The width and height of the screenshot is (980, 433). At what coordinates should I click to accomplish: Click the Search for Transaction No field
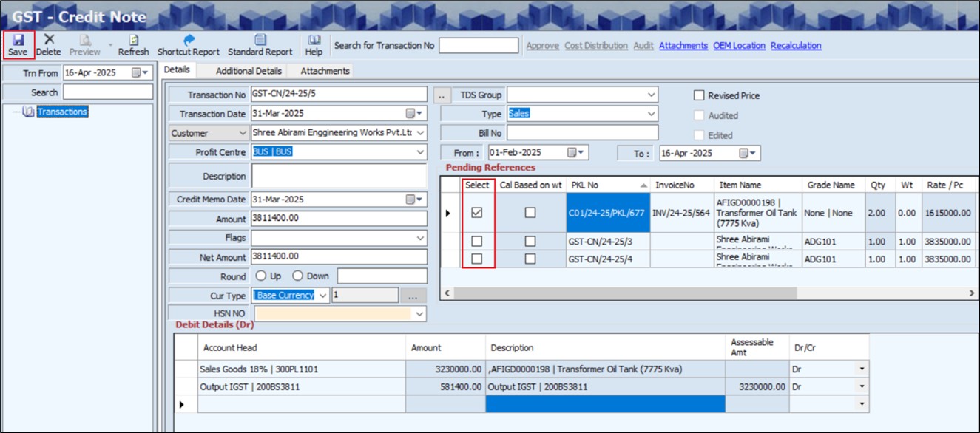479,46
